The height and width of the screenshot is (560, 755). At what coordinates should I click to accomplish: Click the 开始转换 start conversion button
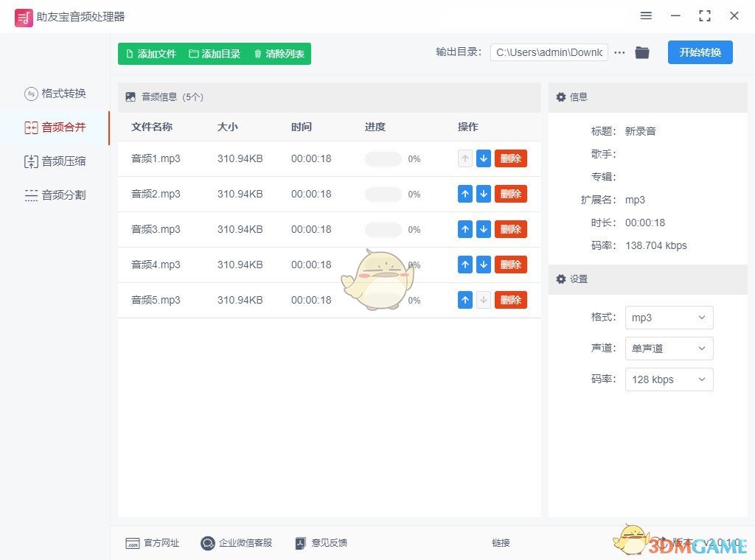click(699, 52)
